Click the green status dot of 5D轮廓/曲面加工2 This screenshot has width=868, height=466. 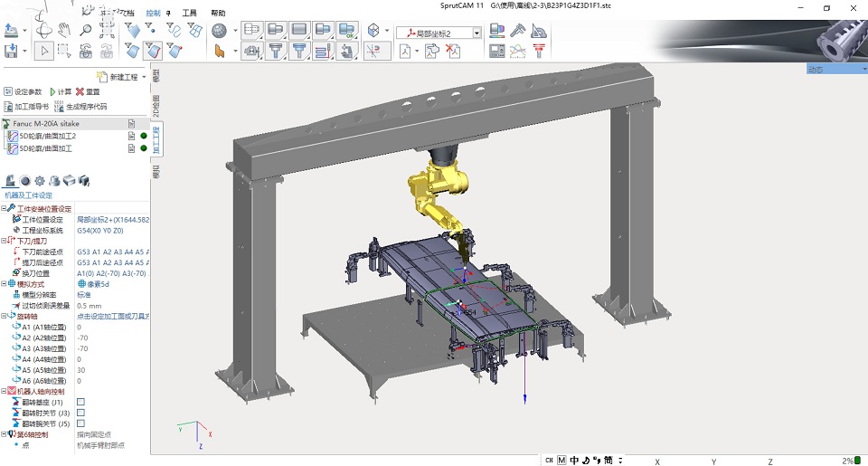[x=144, y=136]
